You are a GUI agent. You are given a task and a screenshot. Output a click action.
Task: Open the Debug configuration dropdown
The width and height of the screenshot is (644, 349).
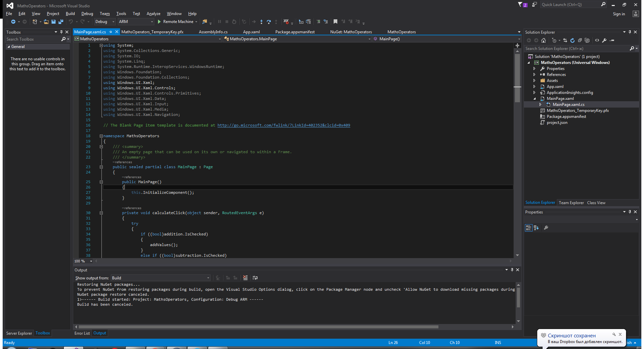[x=105, y=22]
